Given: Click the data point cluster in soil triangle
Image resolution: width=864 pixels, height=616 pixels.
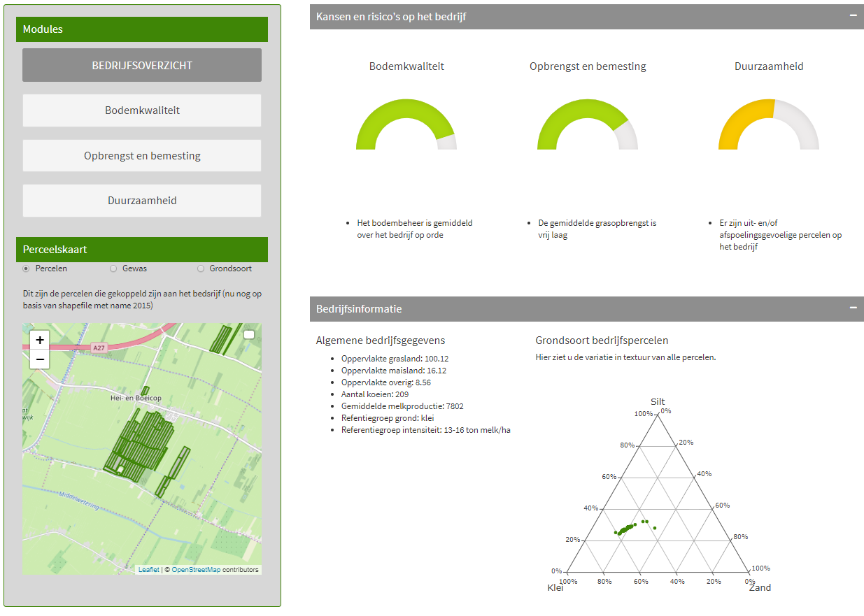Looking at the screenshot, I should coord(627,528).
